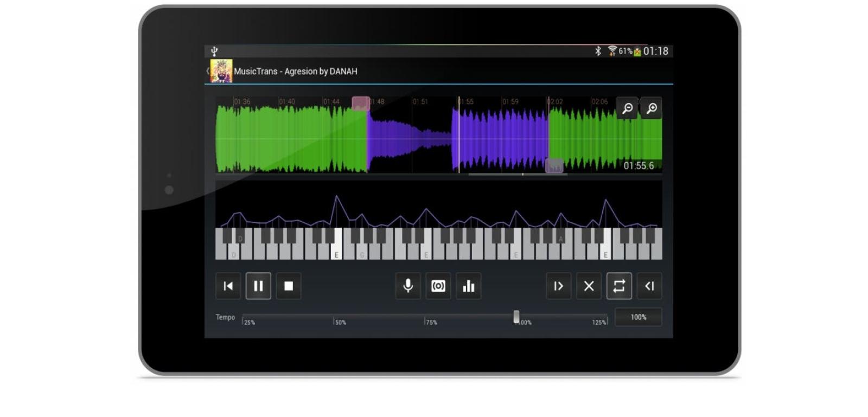Tap the Bluetooth status icon
868x417 pixels.
pos(598,51)
